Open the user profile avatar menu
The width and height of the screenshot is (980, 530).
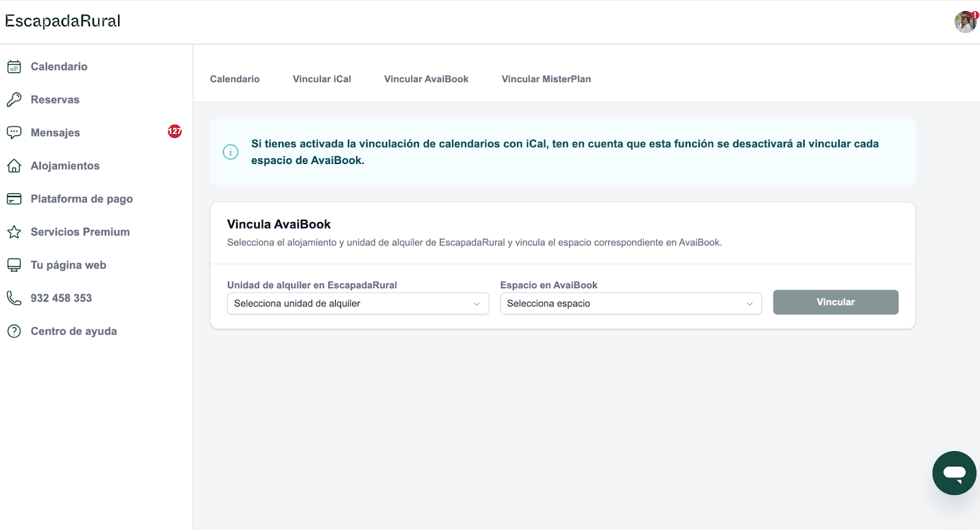point(965,22)
